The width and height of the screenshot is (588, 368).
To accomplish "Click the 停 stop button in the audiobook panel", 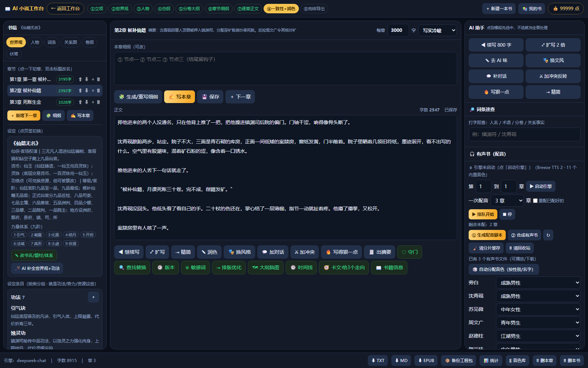I will [x=507, y=214].
